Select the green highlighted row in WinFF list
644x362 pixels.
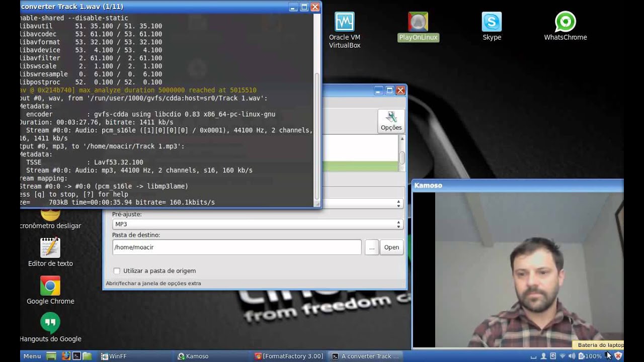(360, 166)
